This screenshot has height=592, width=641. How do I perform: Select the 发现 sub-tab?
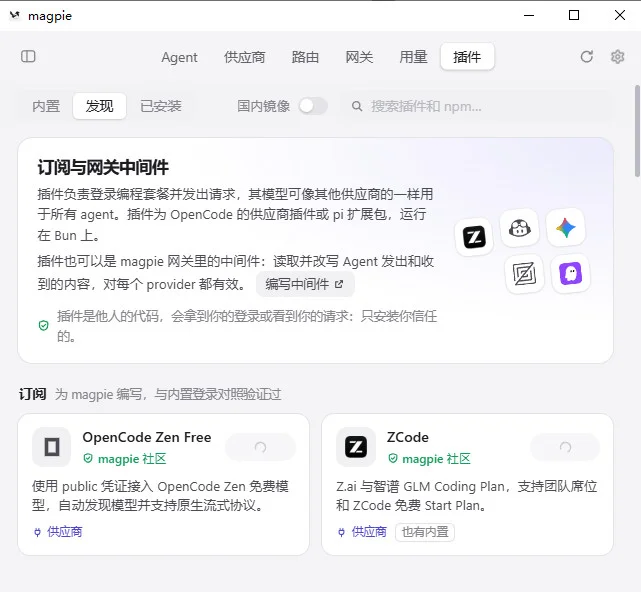coord(99,106)
